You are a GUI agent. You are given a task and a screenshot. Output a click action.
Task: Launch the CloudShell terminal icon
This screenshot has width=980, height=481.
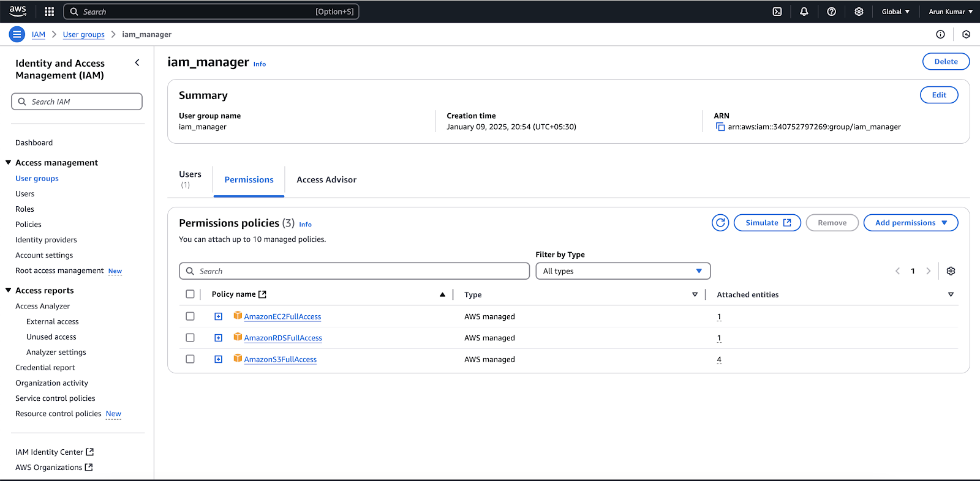click(777, 12)
